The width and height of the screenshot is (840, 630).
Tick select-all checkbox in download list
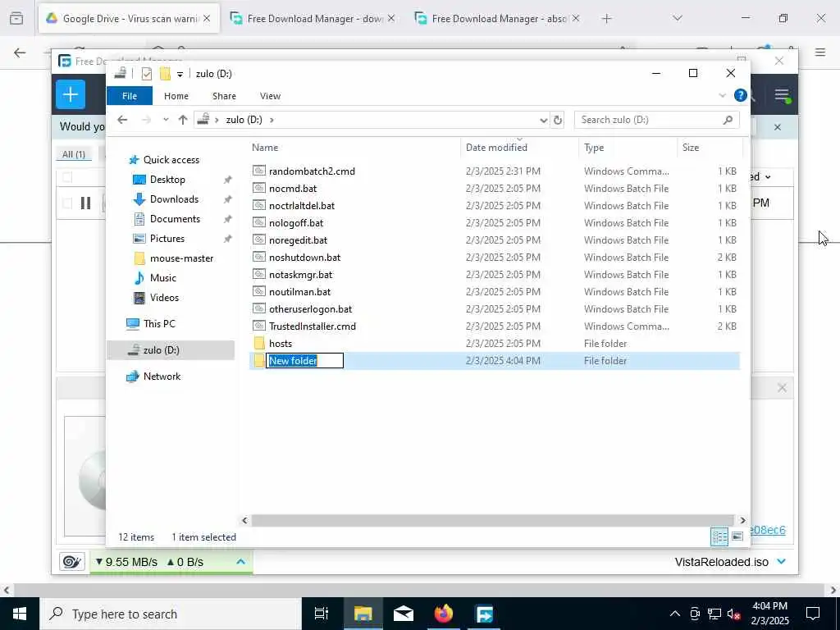tap(67, 177)
